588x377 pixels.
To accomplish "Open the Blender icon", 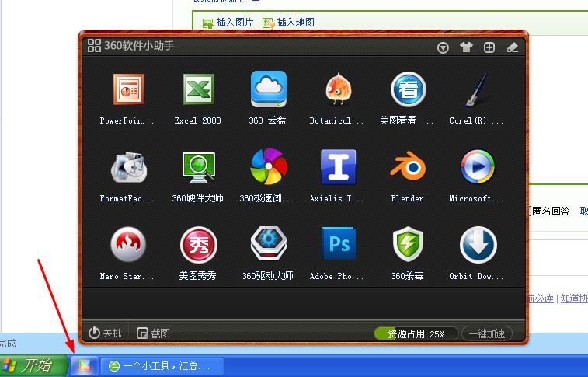I will pos(408,166).
